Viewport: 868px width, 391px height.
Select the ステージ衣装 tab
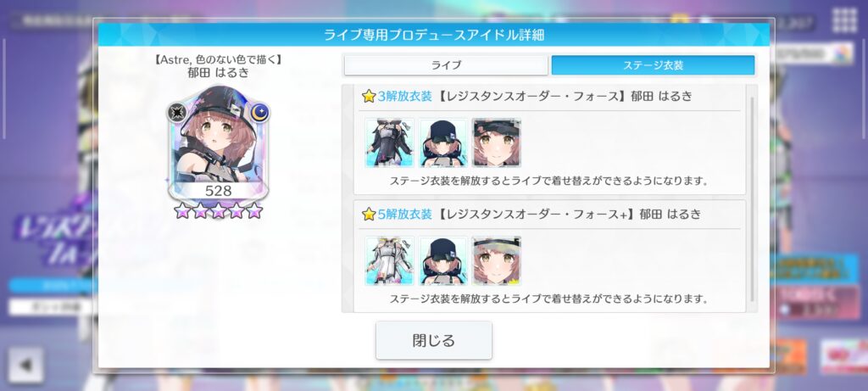[653, 65]
